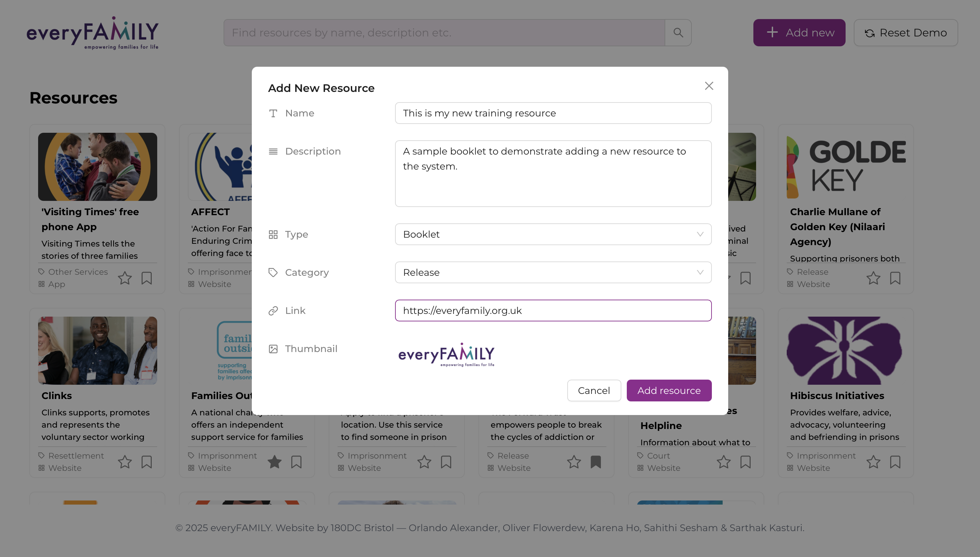This screenshot has height=557, width=980.
Task: Cancel the new resource dialog
Action: [593, 390]
